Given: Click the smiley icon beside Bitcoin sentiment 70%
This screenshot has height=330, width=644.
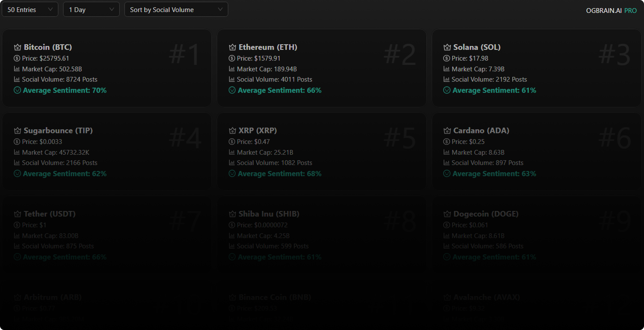Looking at the screenshot, I should 17,90.
